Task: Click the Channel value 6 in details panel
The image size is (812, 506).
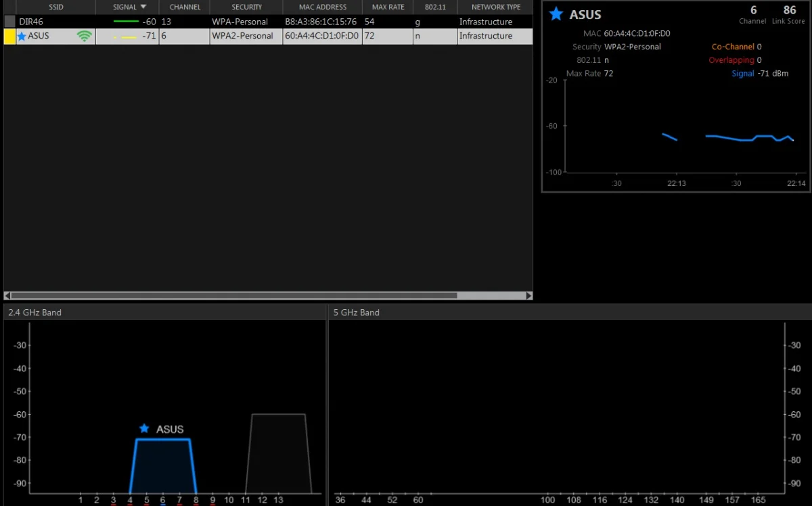Action: [754, 10]
